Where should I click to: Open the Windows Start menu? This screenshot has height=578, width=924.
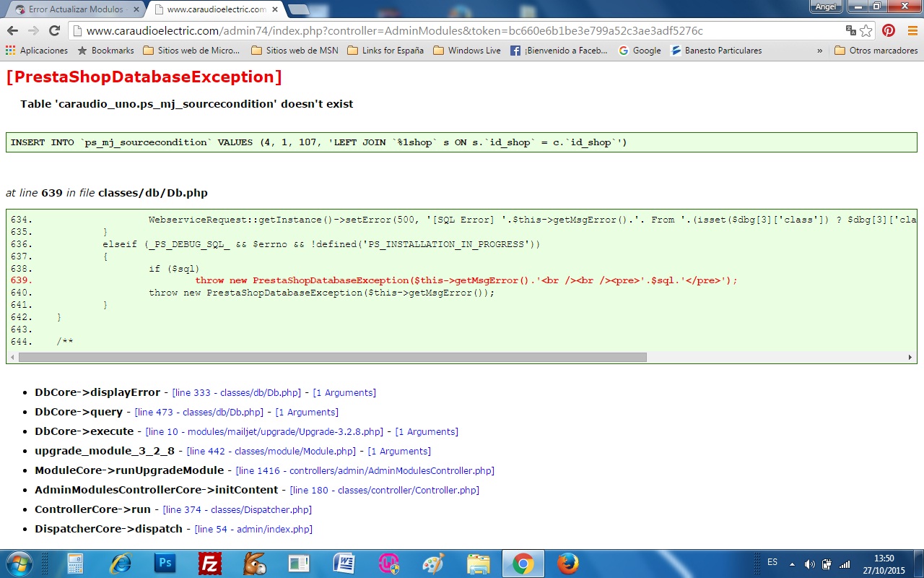coord(18,563)
